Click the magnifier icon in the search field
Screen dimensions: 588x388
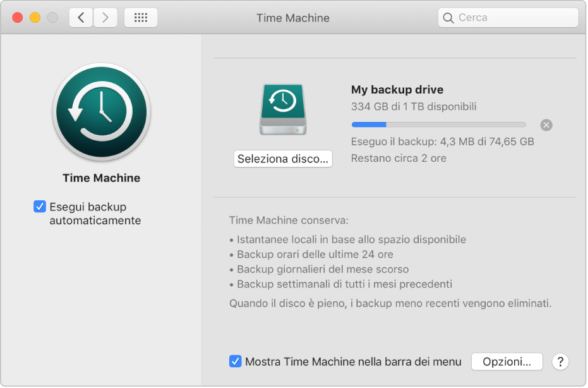448,18
